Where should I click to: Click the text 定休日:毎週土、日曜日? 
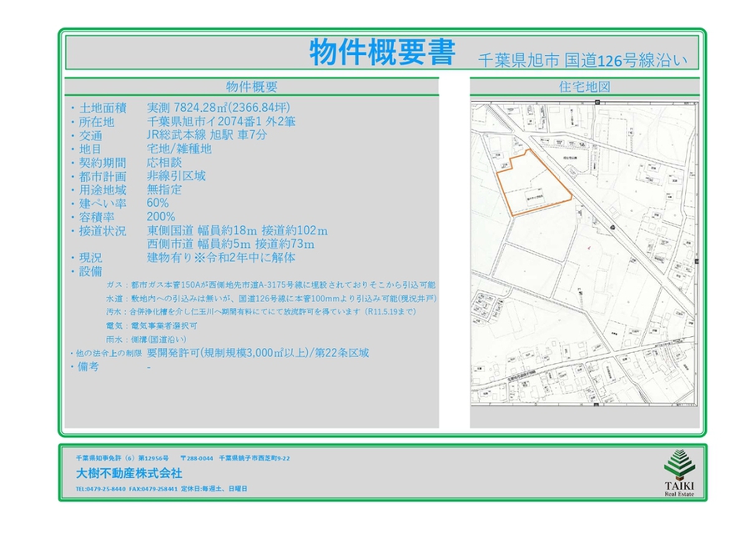[214, 489]
